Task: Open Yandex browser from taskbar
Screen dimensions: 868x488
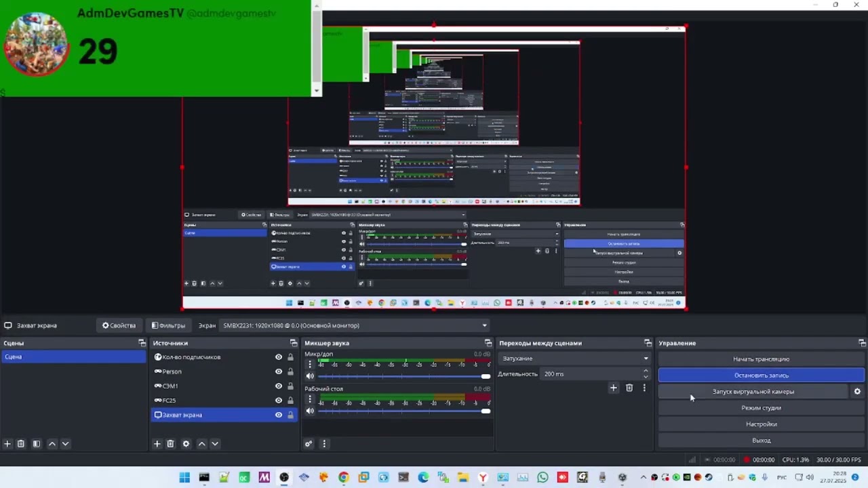Action: point(483,477)
